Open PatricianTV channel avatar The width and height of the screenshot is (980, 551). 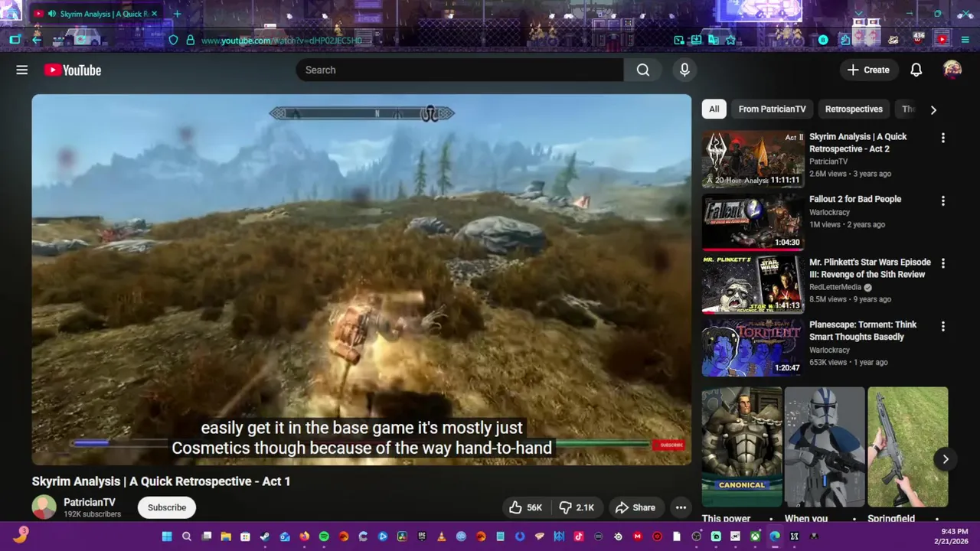44,507
